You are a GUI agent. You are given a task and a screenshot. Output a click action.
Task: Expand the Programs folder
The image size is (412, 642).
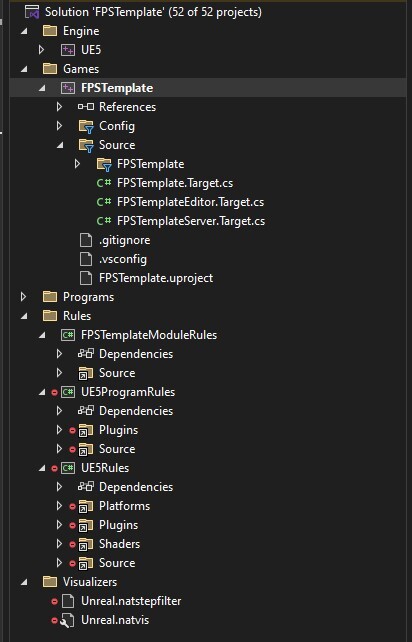[x=23, y=297]
